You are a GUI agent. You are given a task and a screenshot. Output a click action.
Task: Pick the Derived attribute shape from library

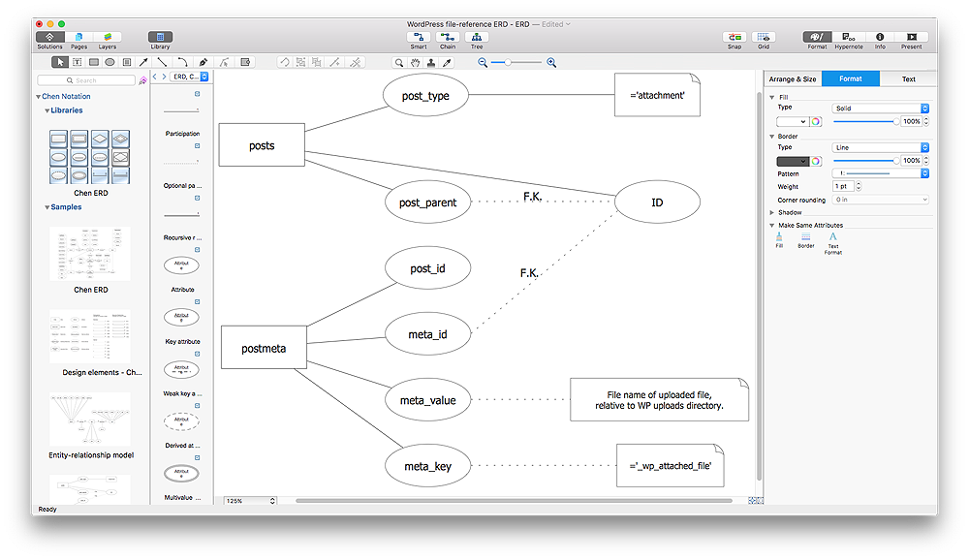coord(181,420)
